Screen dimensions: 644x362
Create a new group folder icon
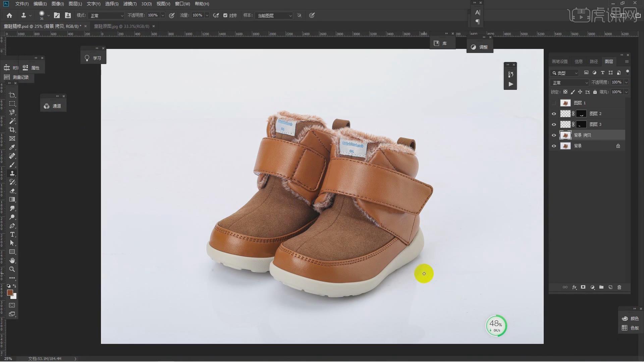[x=601, y=287]
